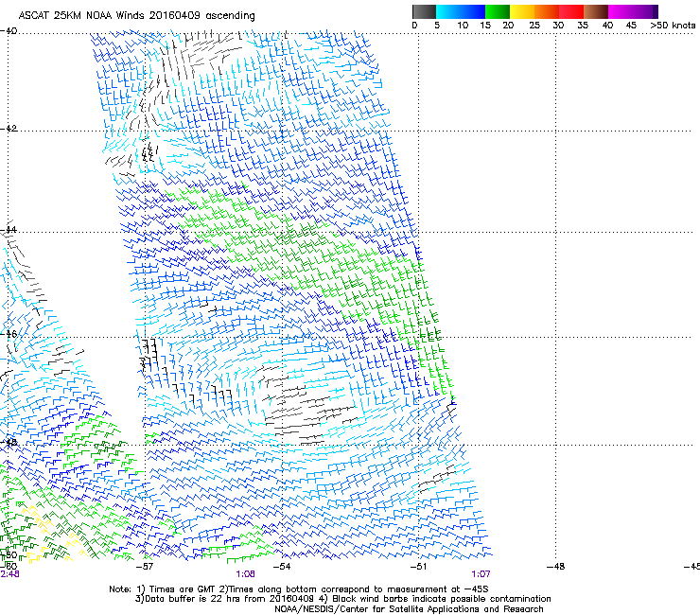
Task: Click the -46 latitude axis label
Action: [9, 334]
